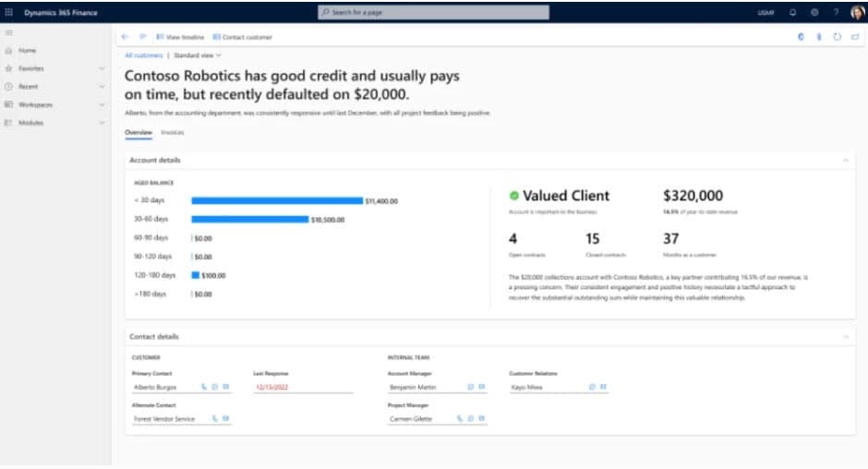Call Alberto Burgos via phone icon

click(204, 387)
